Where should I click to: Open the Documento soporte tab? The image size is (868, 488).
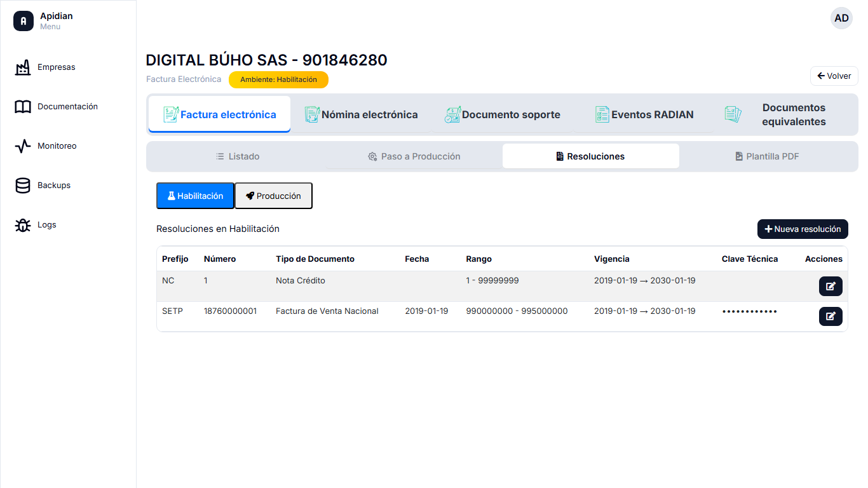coord(503,114)
